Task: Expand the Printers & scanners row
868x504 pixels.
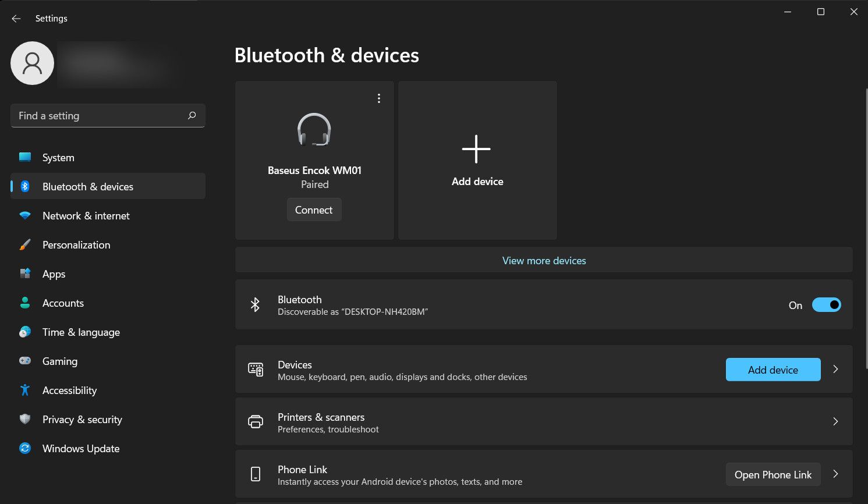Action: click(x=835, y=421)
